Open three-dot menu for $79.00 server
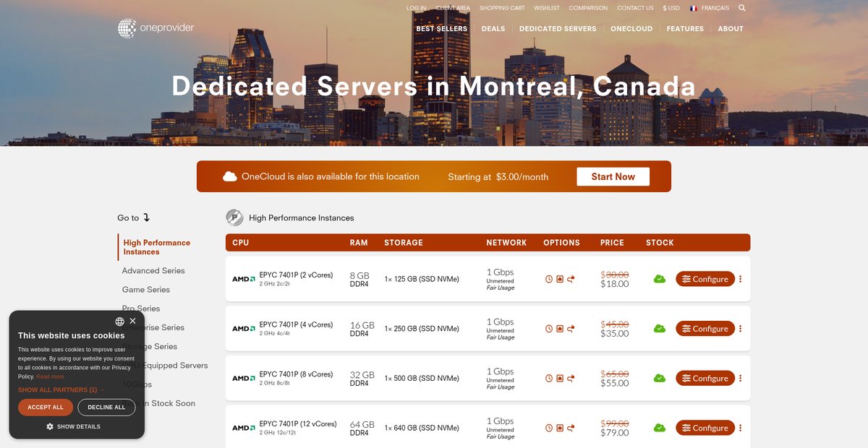The image size is (868, 448). coord(740,428)
